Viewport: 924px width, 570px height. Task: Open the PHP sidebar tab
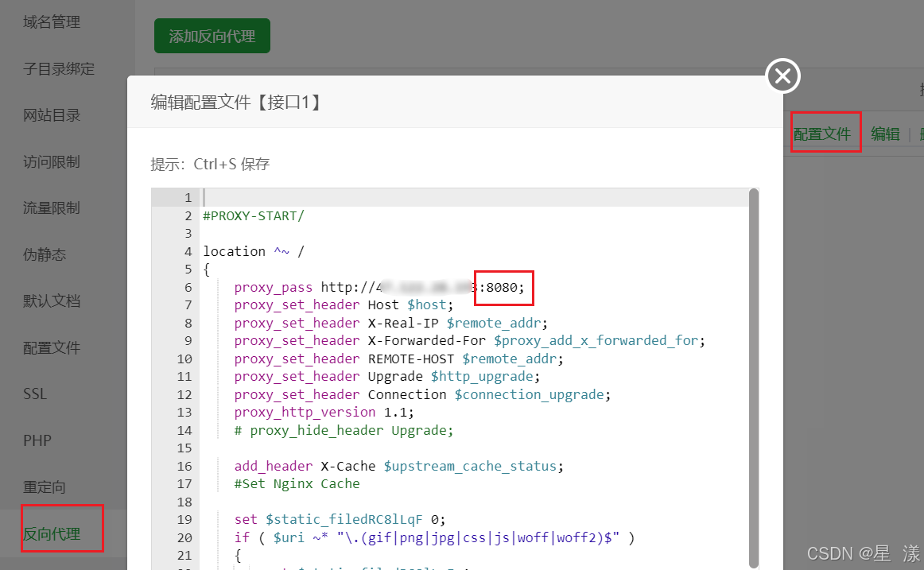coord(37,440)
